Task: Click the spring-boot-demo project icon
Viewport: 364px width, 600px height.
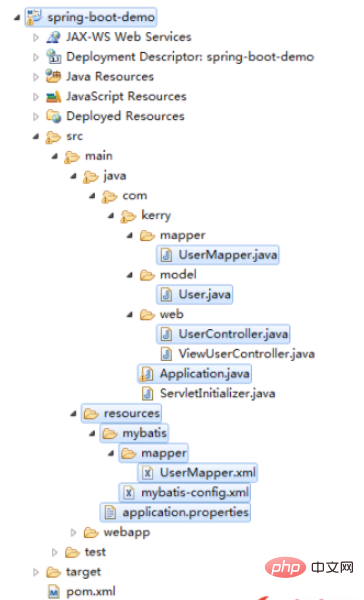Action: [34, 17]
